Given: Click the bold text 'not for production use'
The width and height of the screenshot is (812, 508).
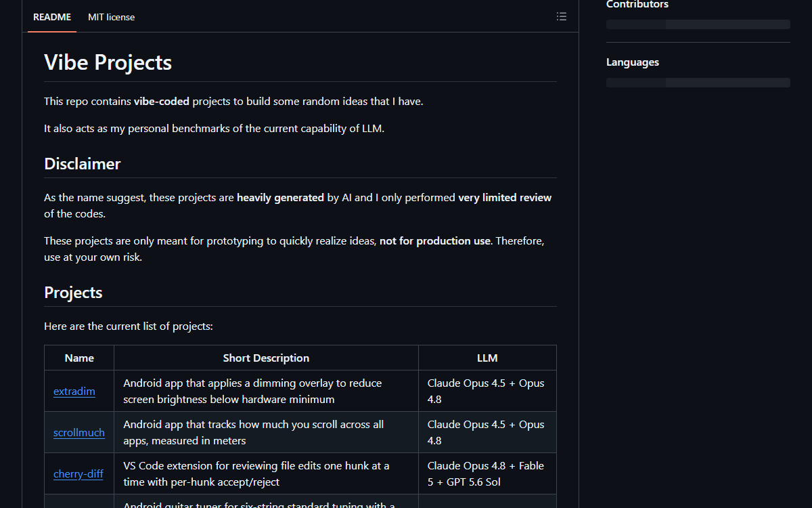Looking at the screenshot, I should coord(435,241).
